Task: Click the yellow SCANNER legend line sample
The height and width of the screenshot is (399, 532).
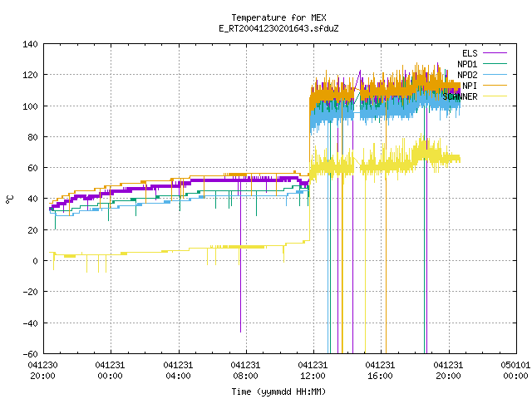Action: coord(495,96)
